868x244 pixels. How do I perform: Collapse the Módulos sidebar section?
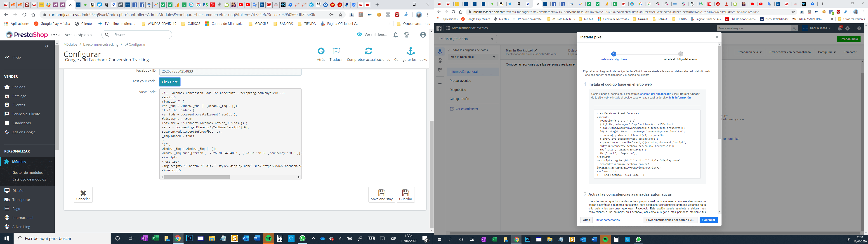[x=51, y=162]
